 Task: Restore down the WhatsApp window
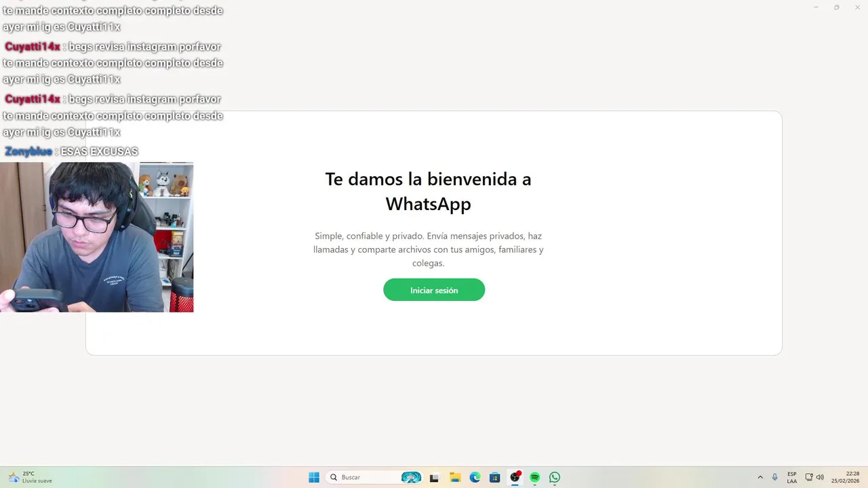point(836,7)
